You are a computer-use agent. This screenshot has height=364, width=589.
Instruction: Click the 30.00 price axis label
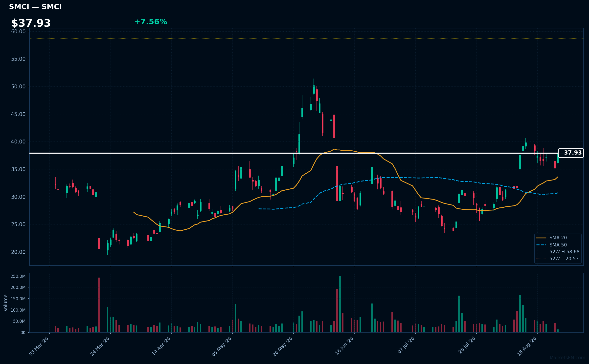[x=18, y=197]
